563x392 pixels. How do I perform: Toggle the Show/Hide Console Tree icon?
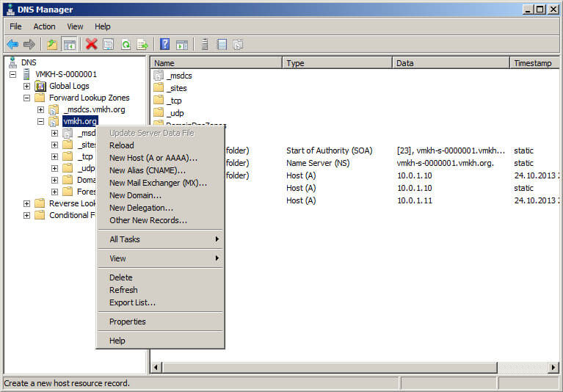click(x=69, y=45)
